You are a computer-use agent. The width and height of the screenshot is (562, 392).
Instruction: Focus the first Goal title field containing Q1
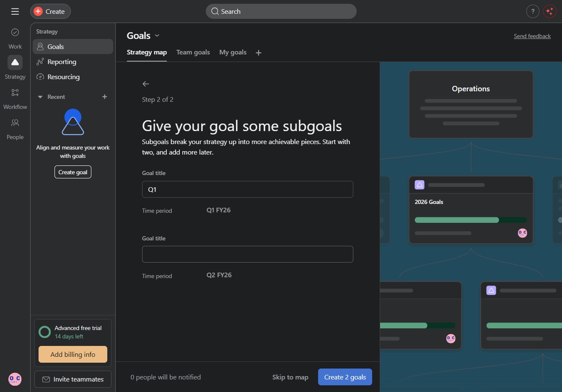pyautogui.click(x=248, y=189)
